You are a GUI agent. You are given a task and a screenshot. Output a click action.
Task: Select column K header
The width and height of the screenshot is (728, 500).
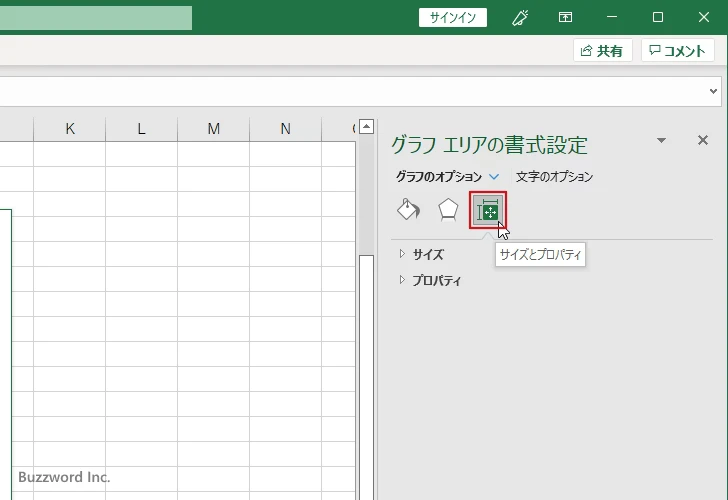point(70,129)
